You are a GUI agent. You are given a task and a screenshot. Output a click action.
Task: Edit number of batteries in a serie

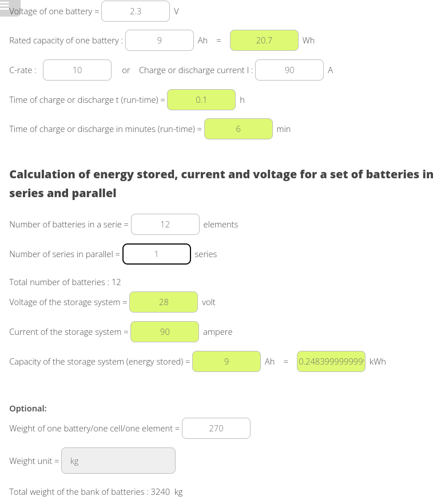[165, 225]
